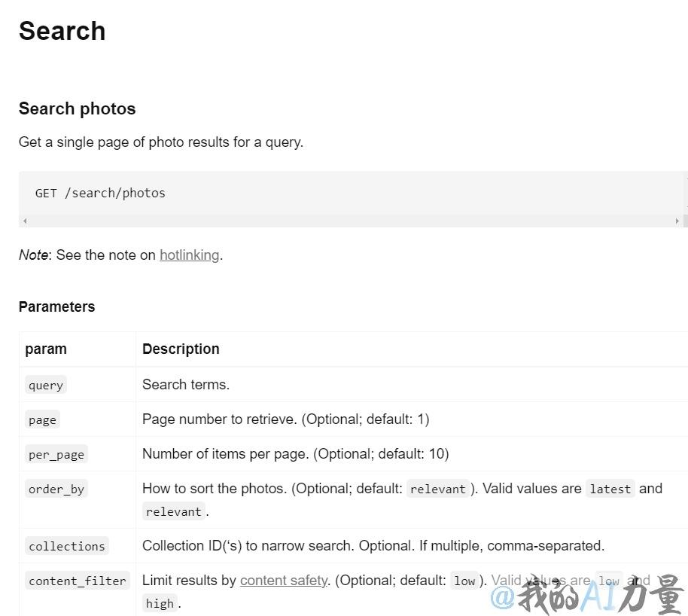Click the per_page parameter code tag
This screenshot has height=616, width=688.
tap(56, 454)
